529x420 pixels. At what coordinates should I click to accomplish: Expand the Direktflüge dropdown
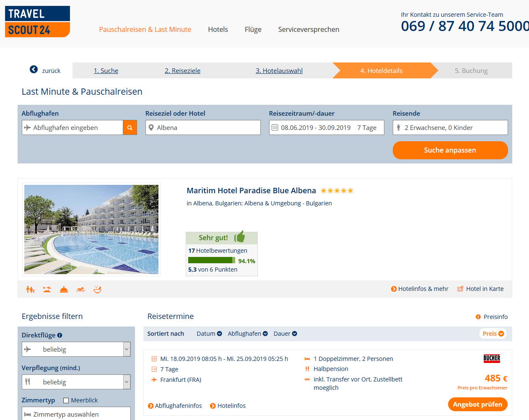[x=76, y=349]
